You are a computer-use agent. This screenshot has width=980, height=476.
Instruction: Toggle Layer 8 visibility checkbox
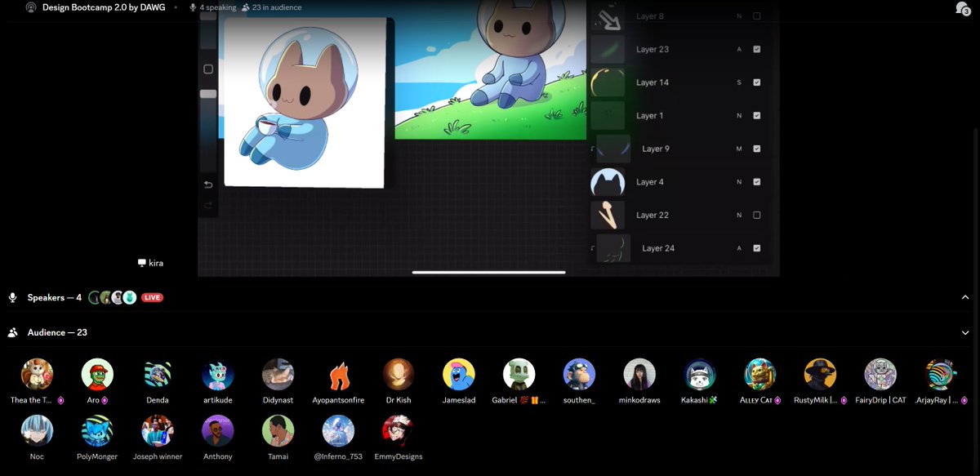756,16
